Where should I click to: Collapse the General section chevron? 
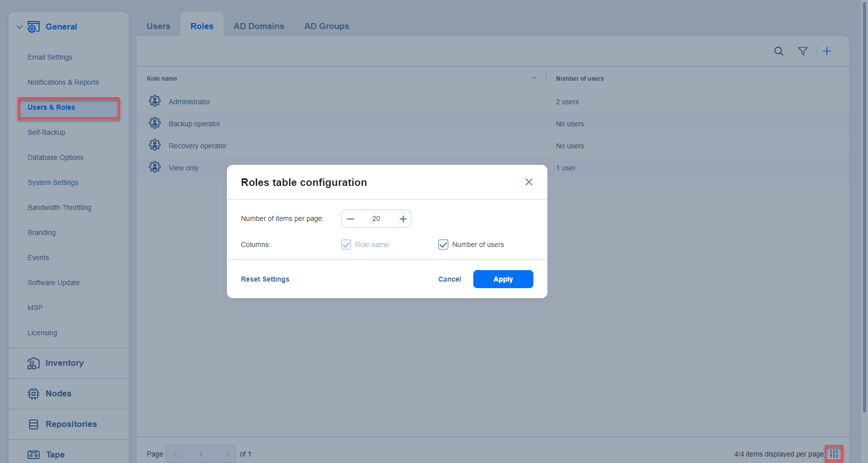click(x=20, y=27)
